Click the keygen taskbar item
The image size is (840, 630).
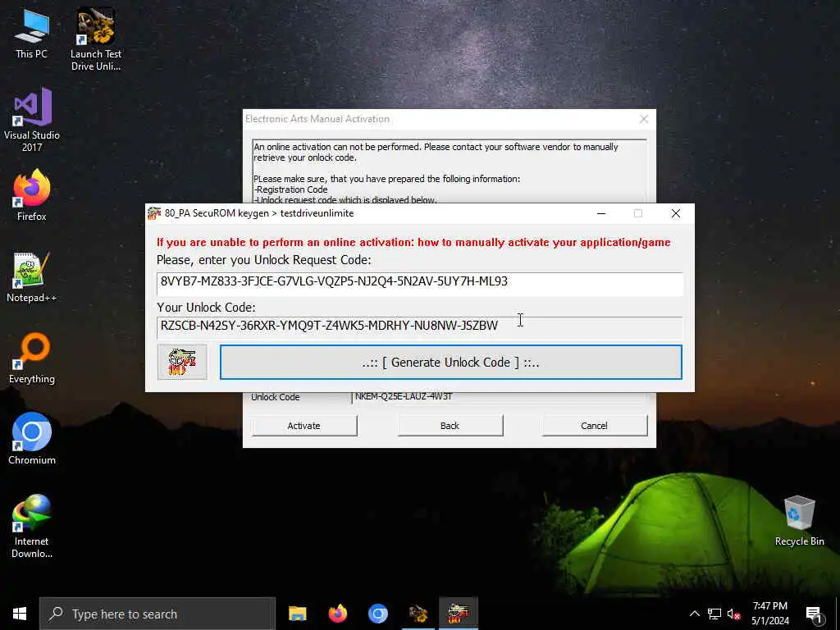click(x=458, y=614)
